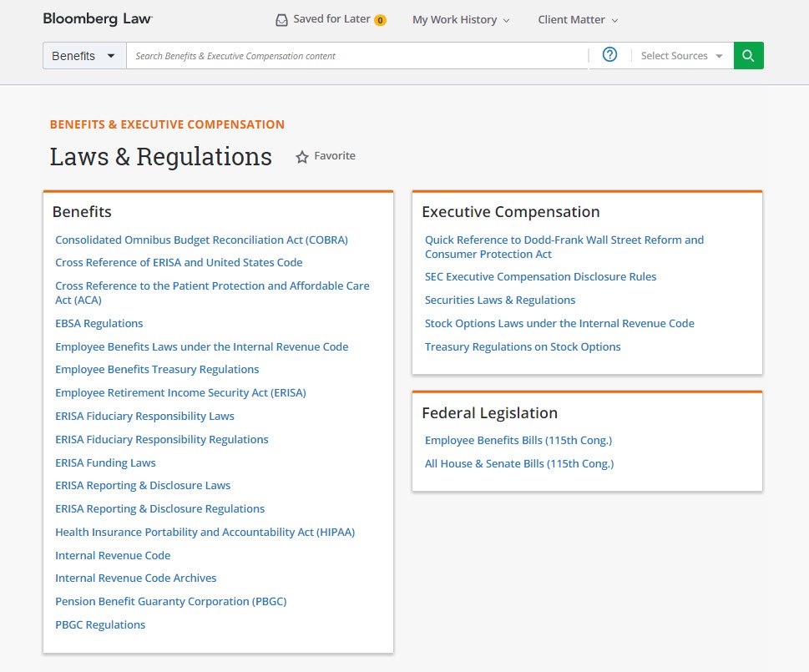Open the ERISA Funding Laws link
The width and height of the screenshot is (809, 672).
tap(105, 462)
